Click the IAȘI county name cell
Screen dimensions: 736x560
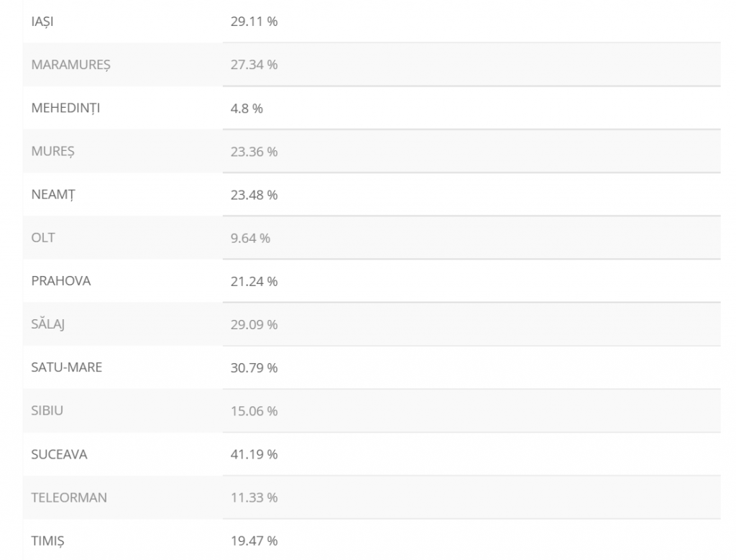pos(42,22)
